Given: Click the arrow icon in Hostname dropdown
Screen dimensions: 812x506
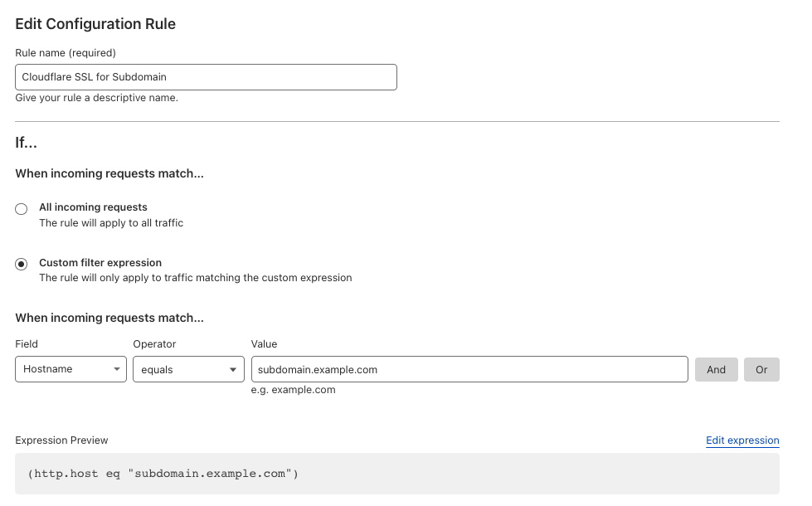Looking at the screenshot, I should click(x=115, y=370).
